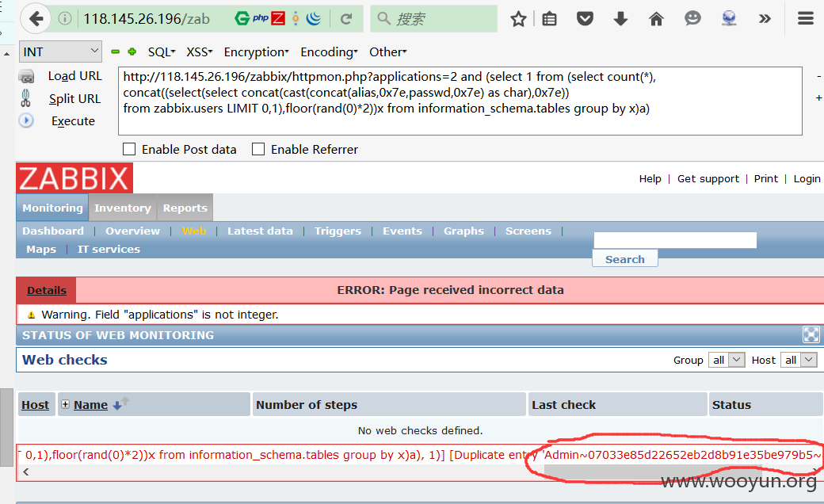The width and height of the screenshot is (824, 504).
Task: Open the Host filter dropdown
Action: click(799, 360)
